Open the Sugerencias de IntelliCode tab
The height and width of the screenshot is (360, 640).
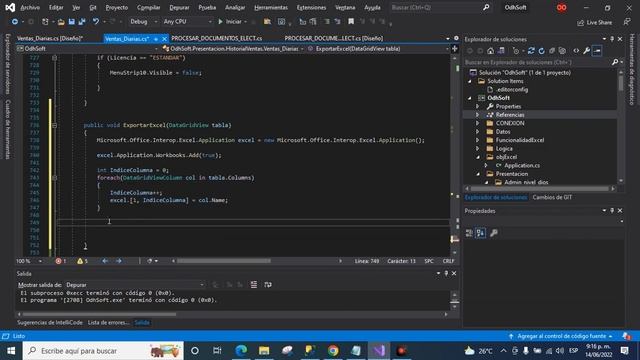point(50,323)
